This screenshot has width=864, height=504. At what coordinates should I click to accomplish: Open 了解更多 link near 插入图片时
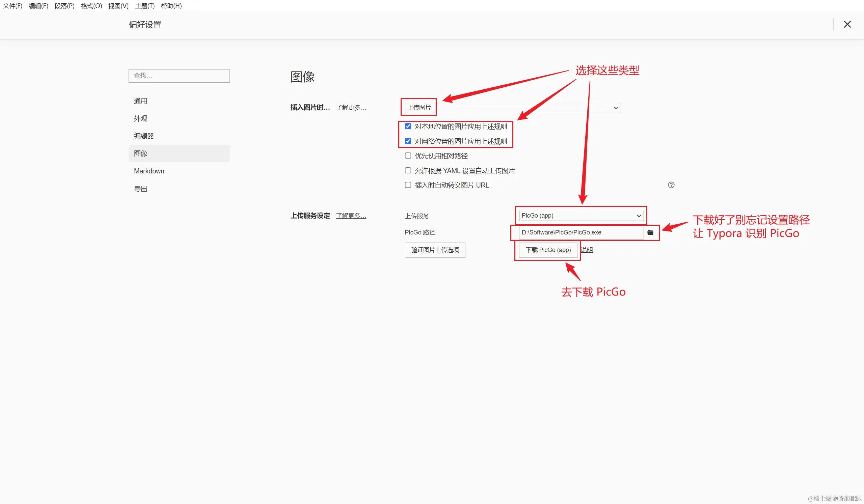350,107
